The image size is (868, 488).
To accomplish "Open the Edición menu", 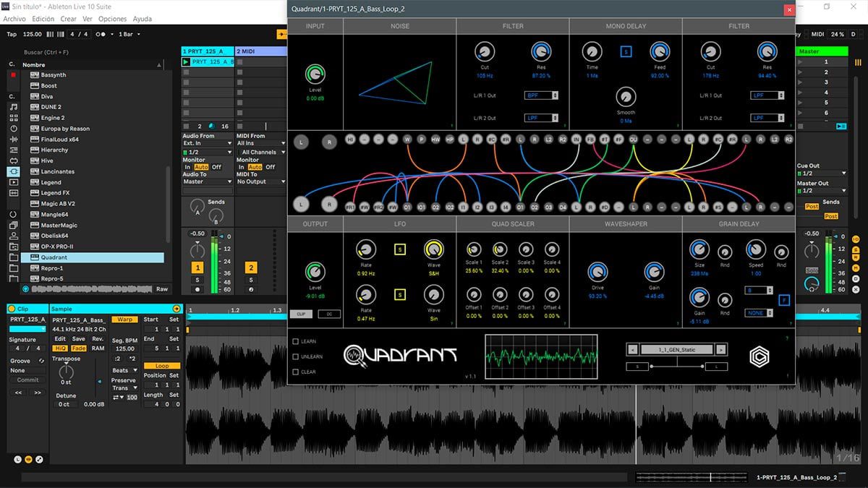I will point(43,19).
